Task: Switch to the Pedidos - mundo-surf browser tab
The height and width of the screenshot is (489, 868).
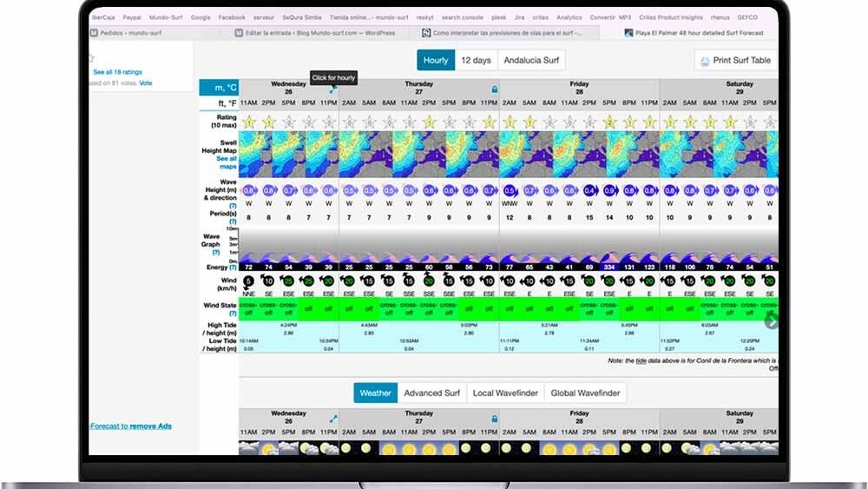Action: point(130,33)
